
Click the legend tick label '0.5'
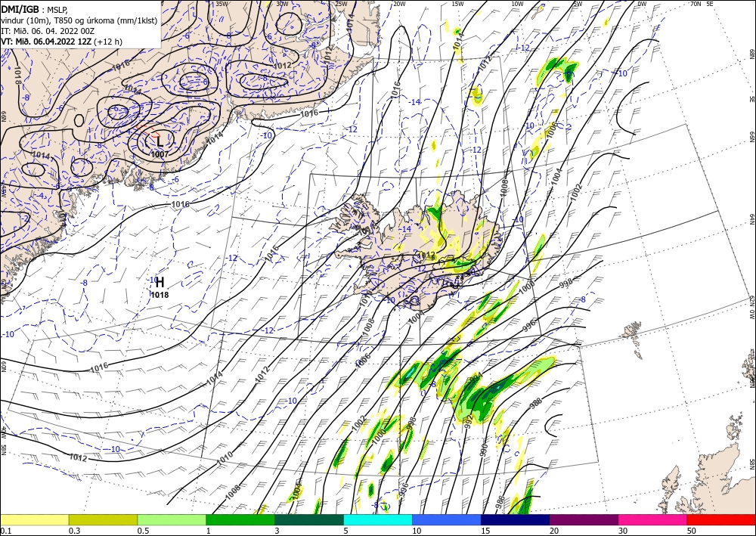click(x=143, y=531)
